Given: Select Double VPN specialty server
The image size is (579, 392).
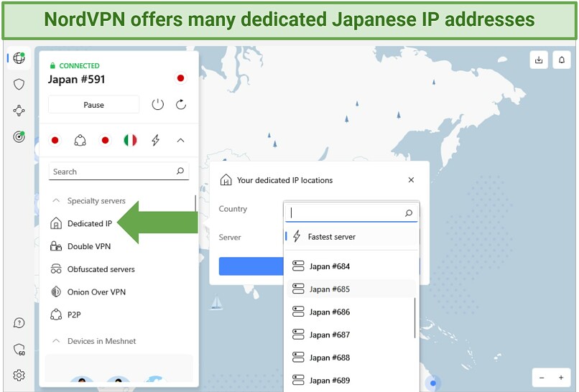Looking at the screenshot, I should [89, 246].
